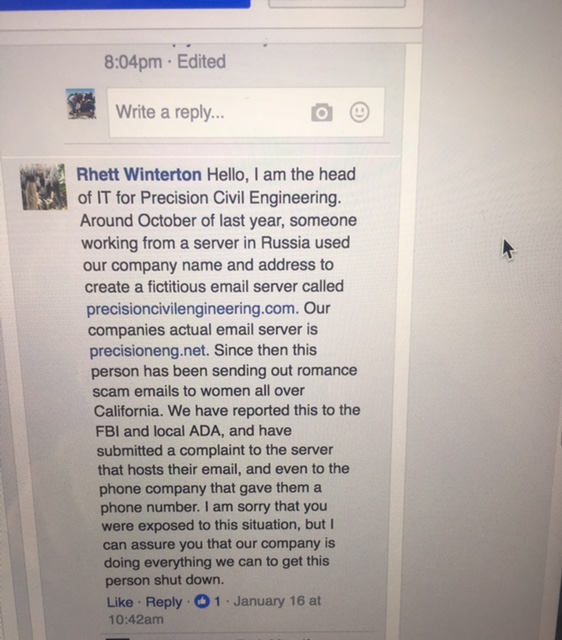Click the blue button at top
Image resolution: width=562 pixels, height=640 pixels.
[125, 4]
